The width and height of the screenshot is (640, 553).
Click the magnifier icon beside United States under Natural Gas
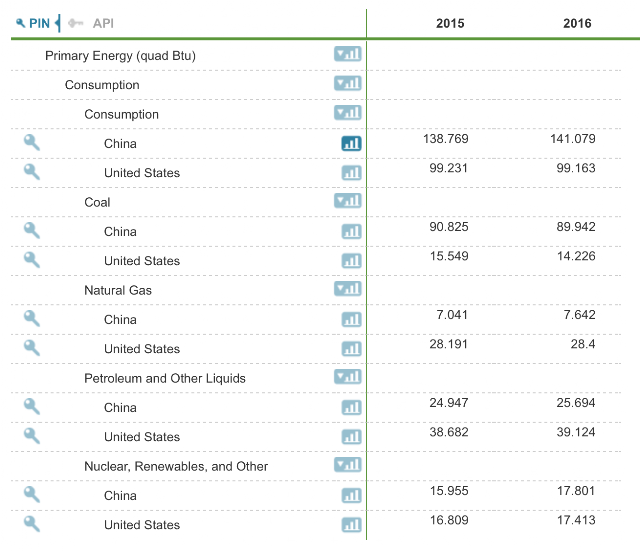coord(31,348)
